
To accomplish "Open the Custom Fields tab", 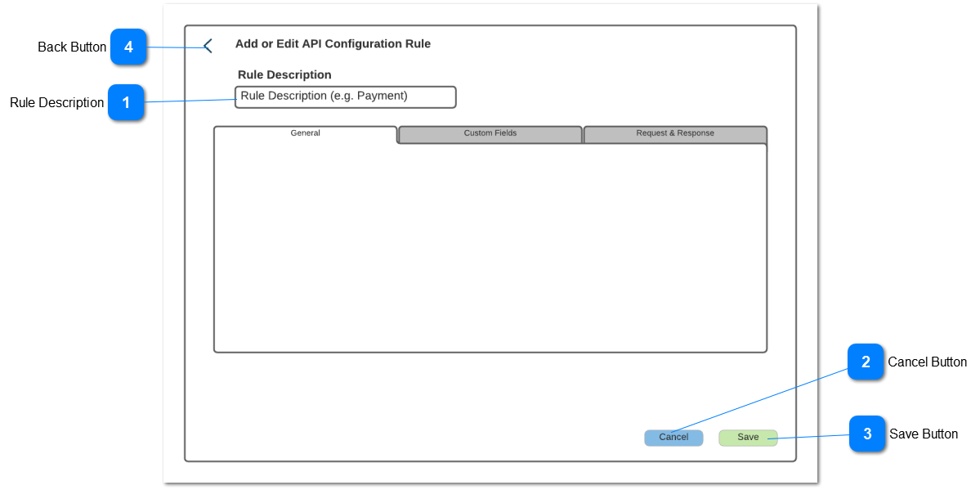I will tap(490, 133).
